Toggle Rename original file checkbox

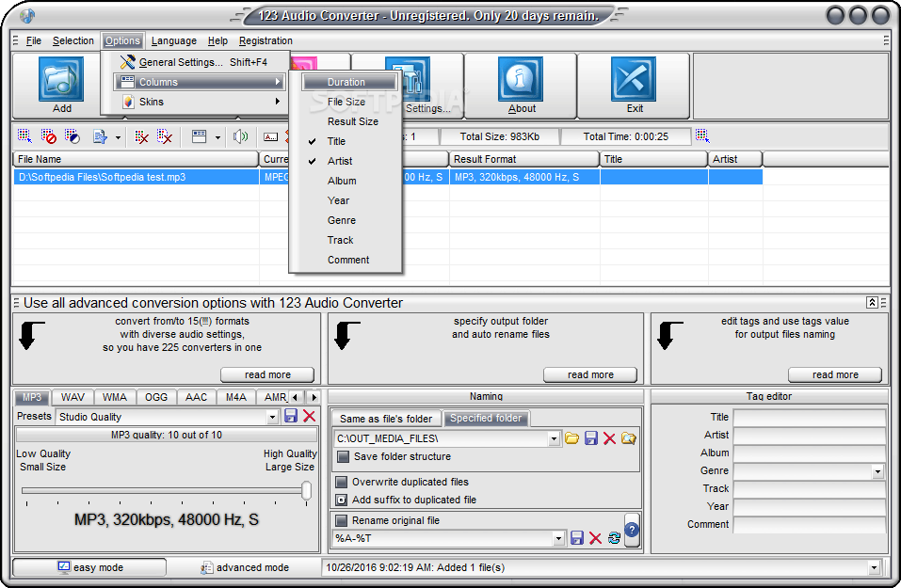click(x=342, y=520)
